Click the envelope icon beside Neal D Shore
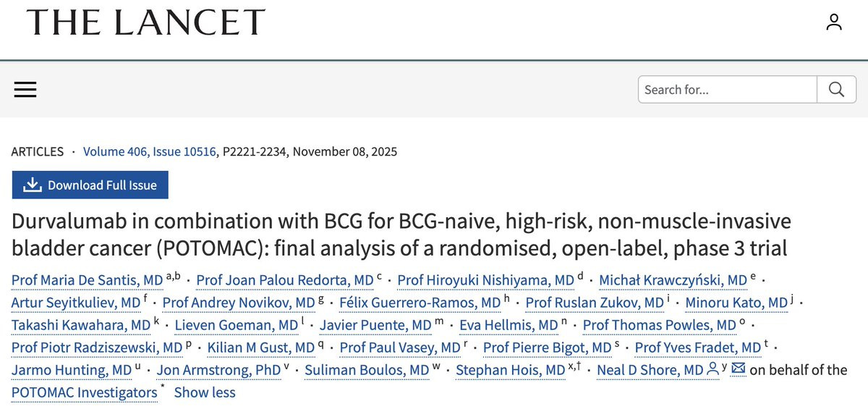The image size is (868, 409). tap(739, 369)
